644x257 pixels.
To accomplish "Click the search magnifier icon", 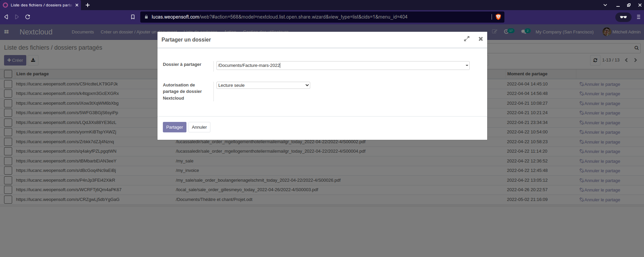I will (637, 48).
